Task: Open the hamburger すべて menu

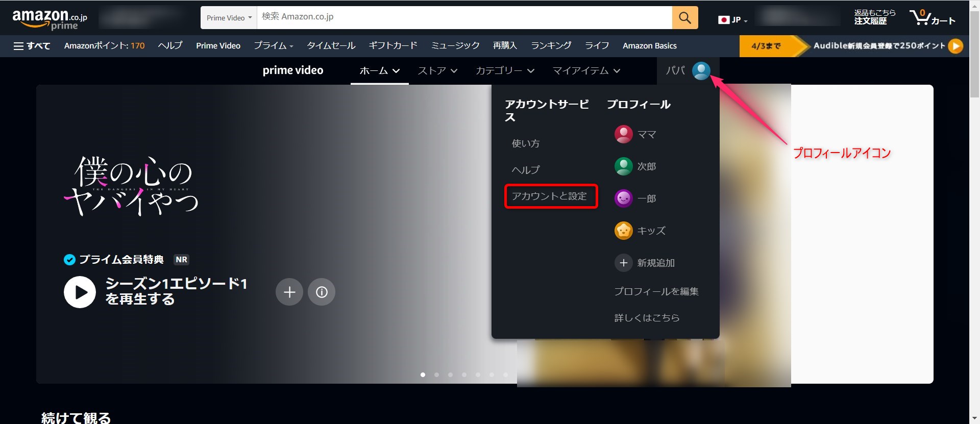Action: (32, 46)
